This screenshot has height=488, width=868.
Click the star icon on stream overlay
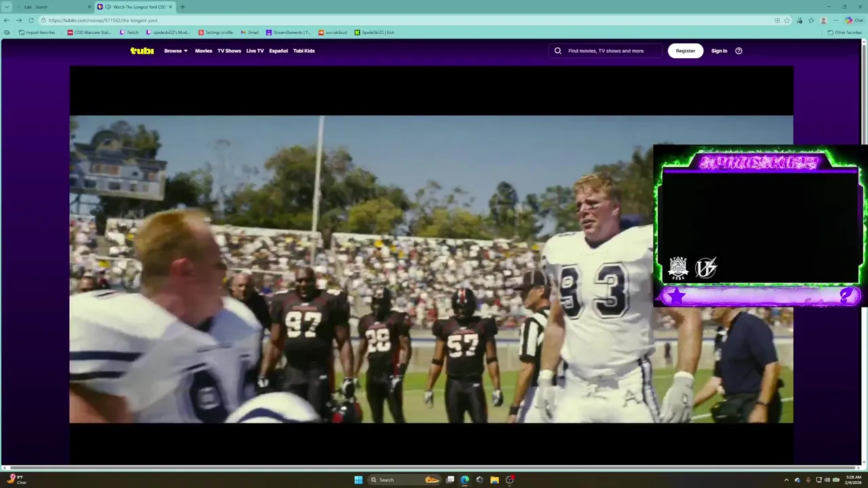point(676,296)
